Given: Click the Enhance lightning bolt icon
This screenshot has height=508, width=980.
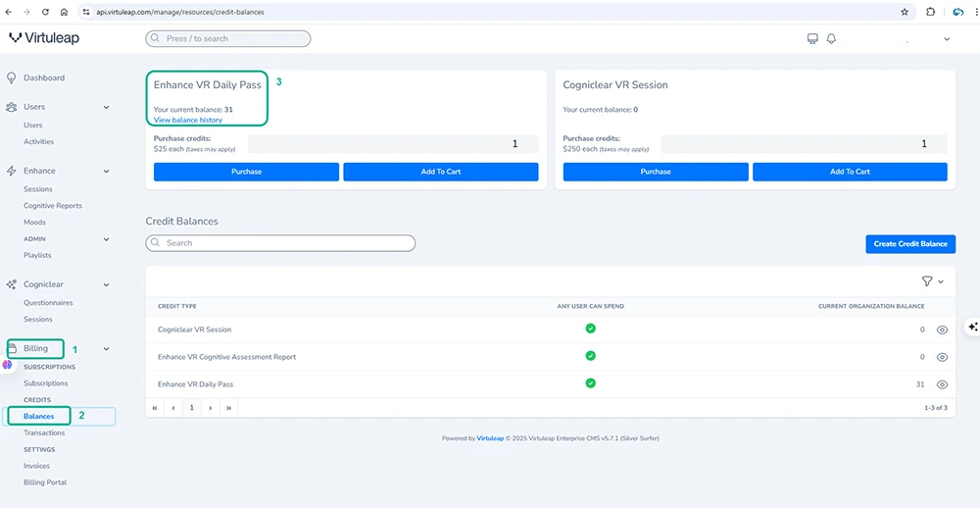Looking at the screenshot, I should [11, 171].
